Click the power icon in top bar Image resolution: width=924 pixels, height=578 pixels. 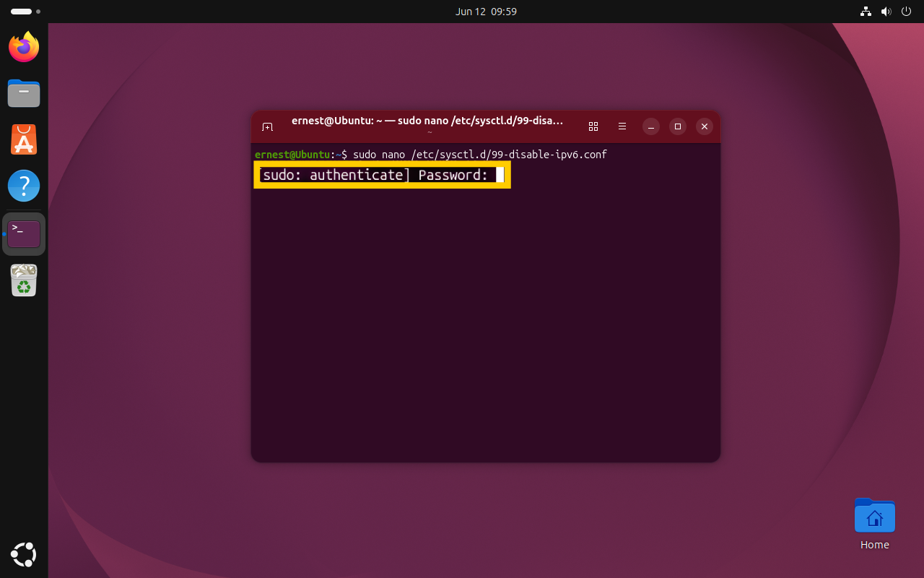click(x=906, y=12)
